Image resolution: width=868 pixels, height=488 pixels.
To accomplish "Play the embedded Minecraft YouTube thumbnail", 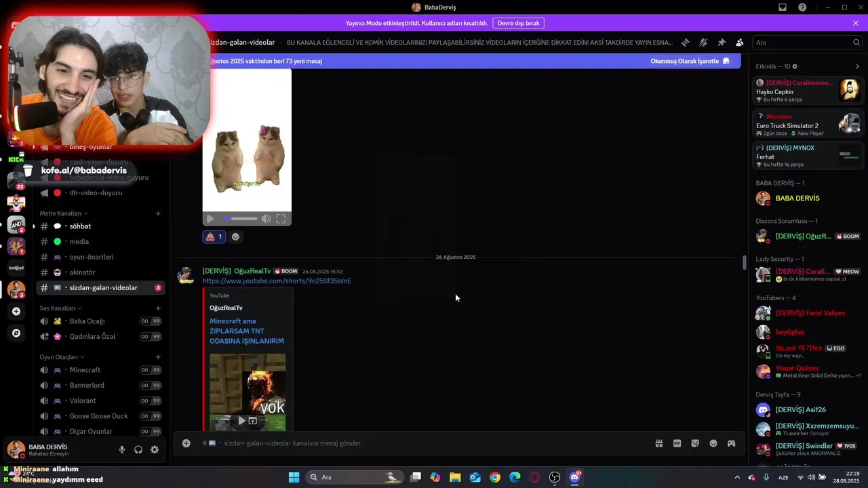I will (241, 421).
